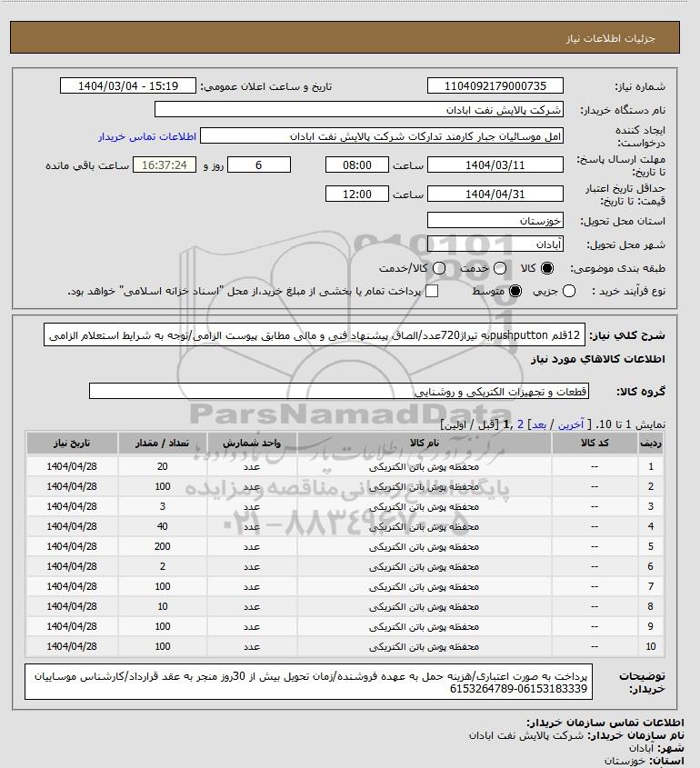Click the need date in row 9

(72, 626)
